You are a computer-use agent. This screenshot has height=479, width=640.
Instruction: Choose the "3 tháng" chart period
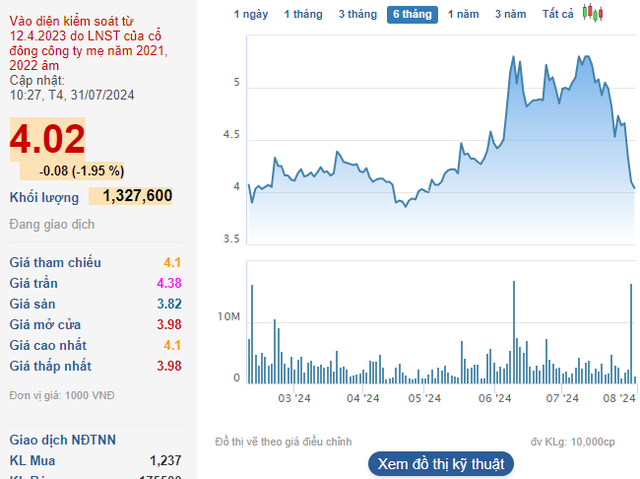point(357,14)
